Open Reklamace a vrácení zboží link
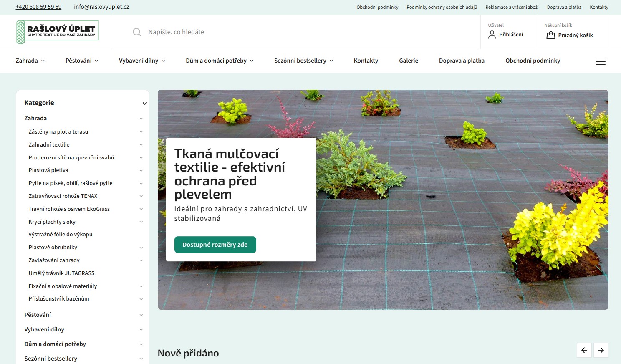This screenshot has width=621, height=364. click(x=512, y=7)
